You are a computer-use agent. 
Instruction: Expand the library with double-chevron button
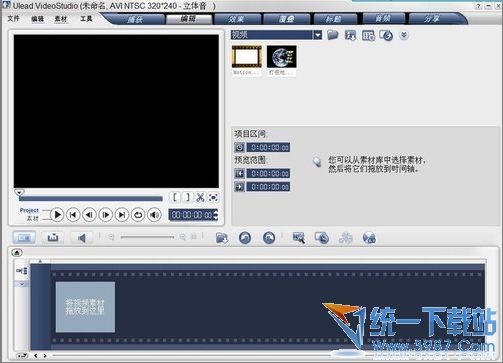click(404, 35)
